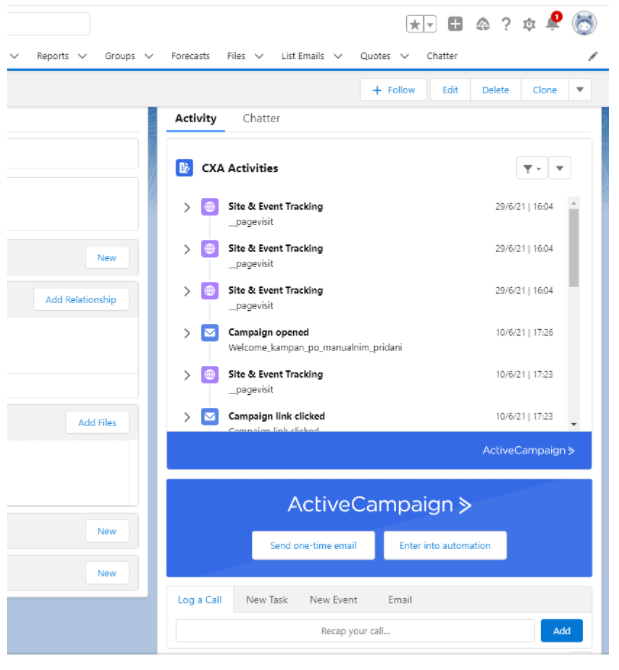View notifications bell icon
This screenshot has height=670, width=619.
(552, 24)
